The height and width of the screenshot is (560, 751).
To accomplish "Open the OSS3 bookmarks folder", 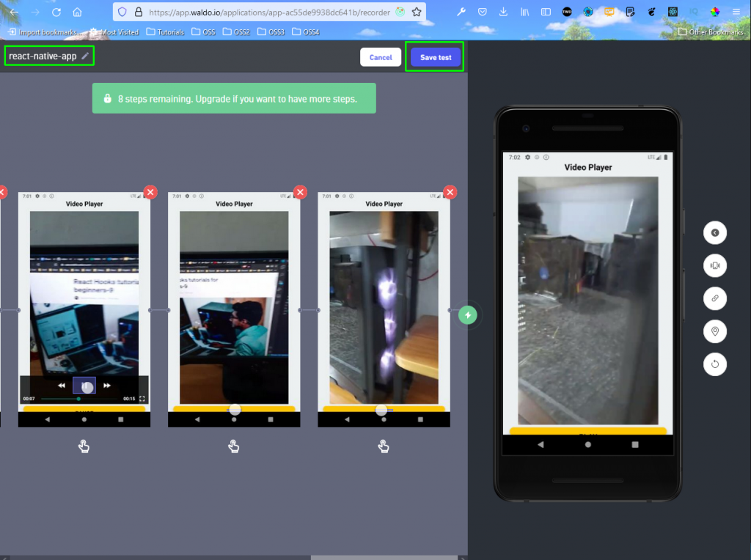I will [271, 32].
